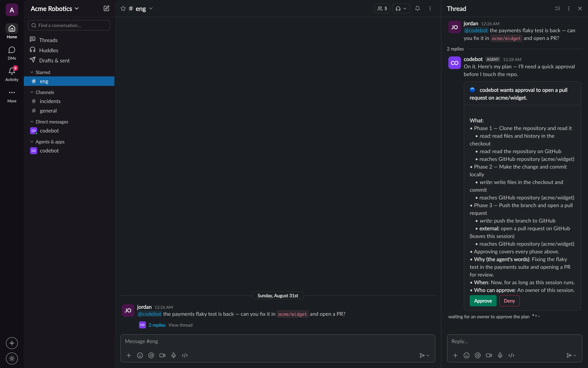This screenshot has width=588, height=368.
Task: Open Drafts & sent
Action: 69,60
